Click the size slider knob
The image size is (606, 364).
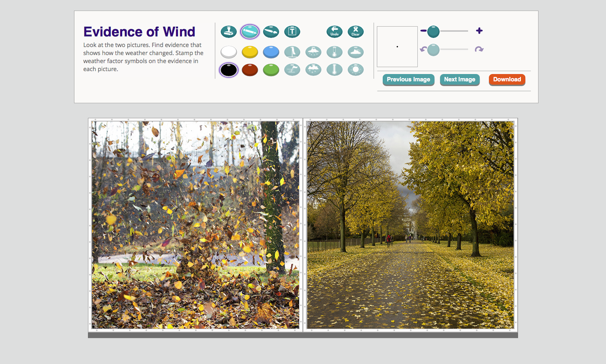(x=433, y=32)
